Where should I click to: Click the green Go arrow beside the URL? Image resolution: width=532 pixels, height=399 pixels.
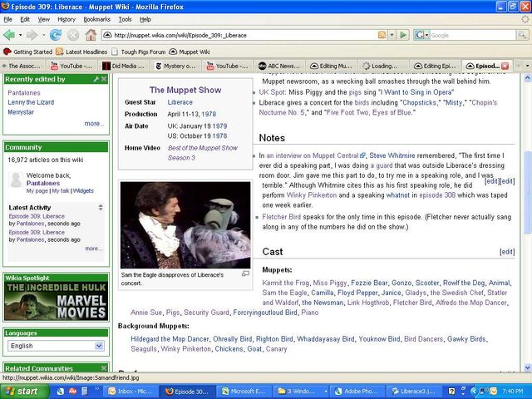pos(403,35)
